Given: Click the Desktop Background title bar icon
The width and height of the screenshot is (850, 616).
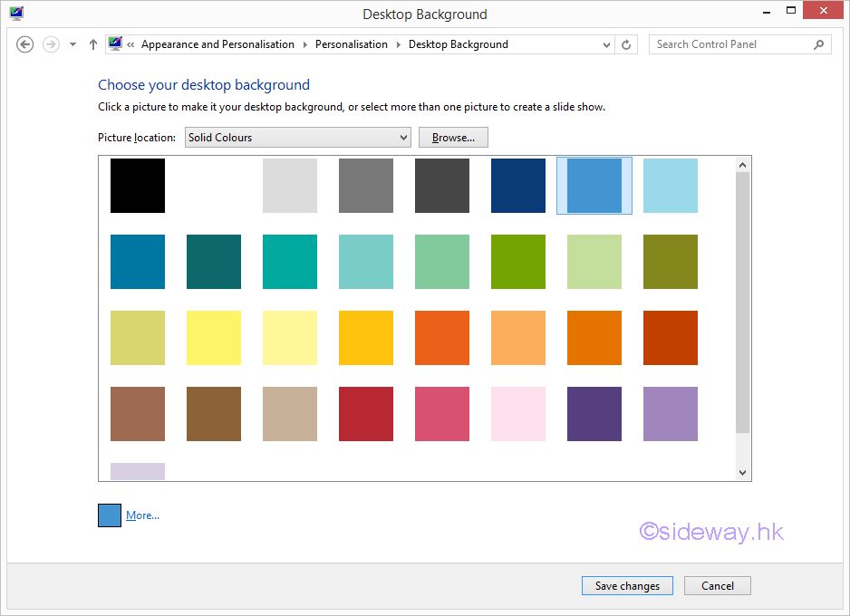Looking at the screenshot, I should [16, 14].
